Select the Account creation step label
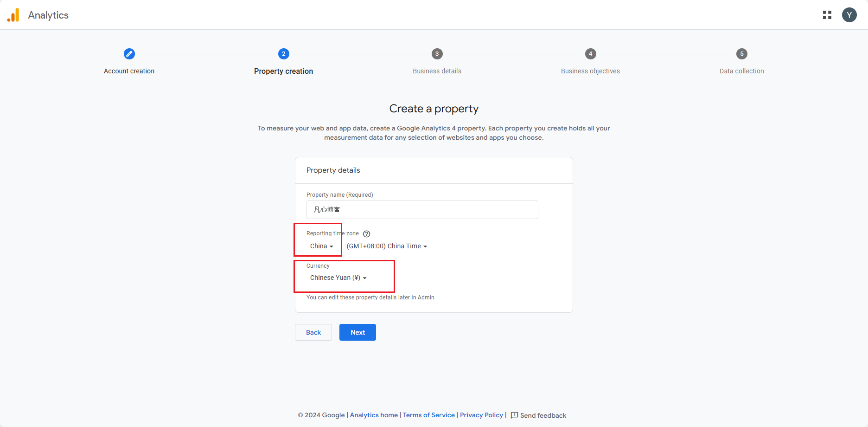 pos(129,71)
